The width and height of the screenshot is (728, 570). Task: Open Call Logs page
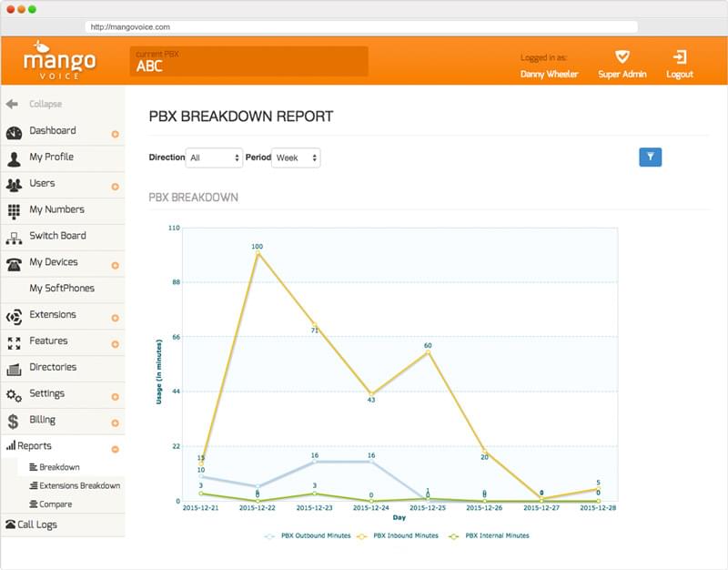[37, 524]
